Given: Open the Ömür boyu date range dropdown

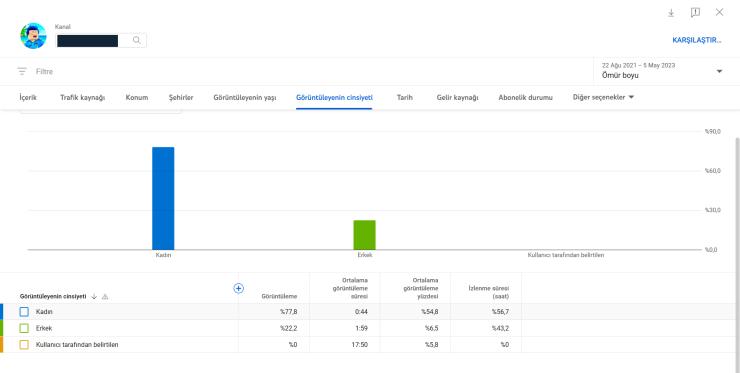Looking at the screenshot, I should (662, 71).
